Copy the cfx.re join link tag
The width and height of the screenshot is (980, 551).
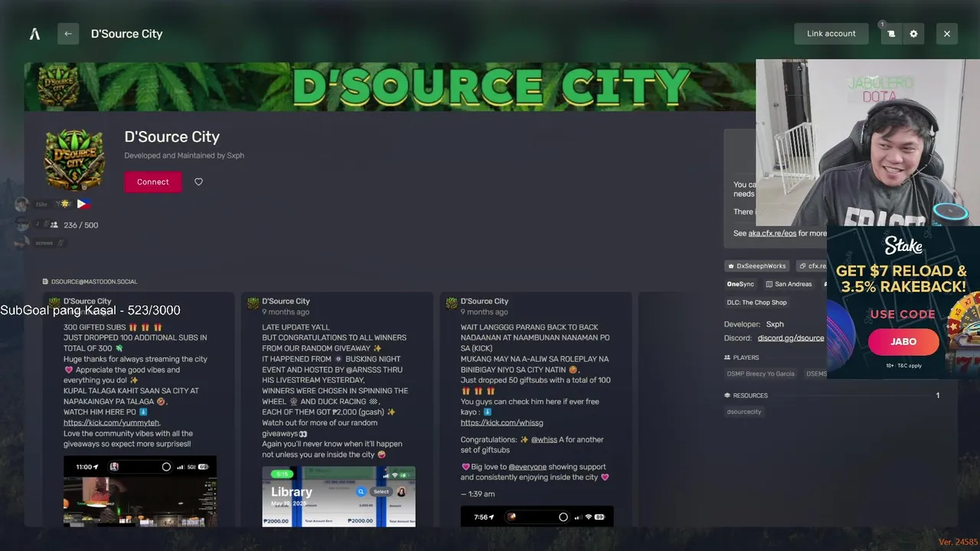813,266
